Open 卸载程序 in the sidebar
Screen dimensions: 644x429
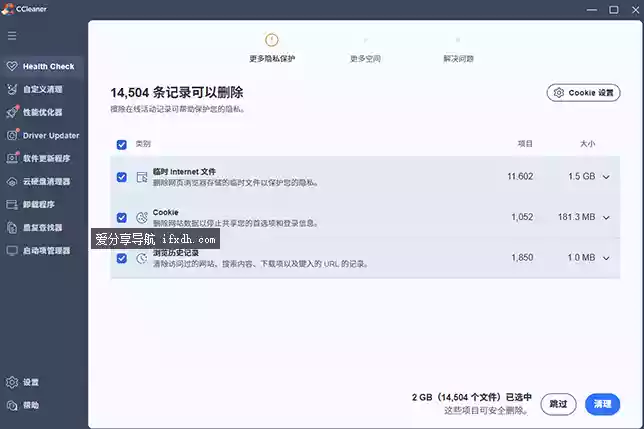42,204
